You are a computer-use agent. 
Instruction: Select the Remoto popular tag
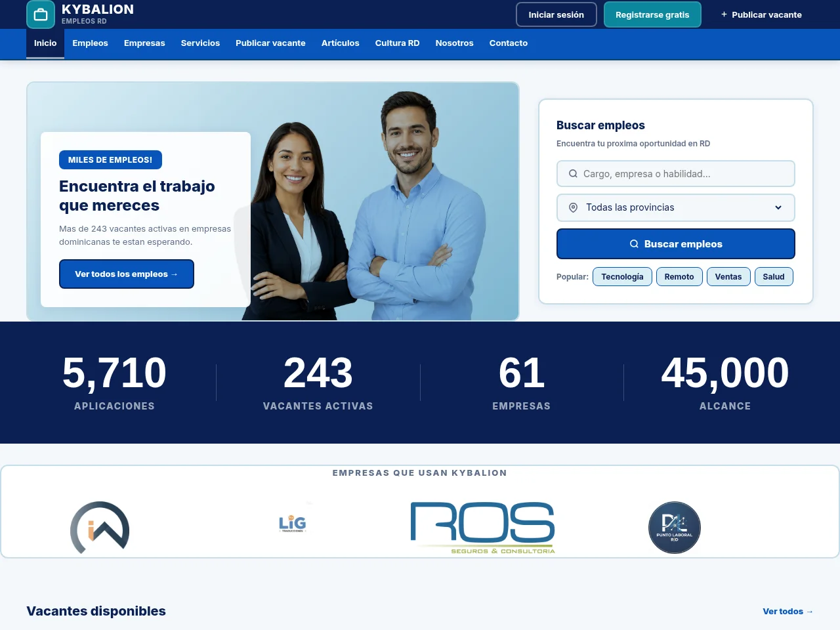(679, 277)
